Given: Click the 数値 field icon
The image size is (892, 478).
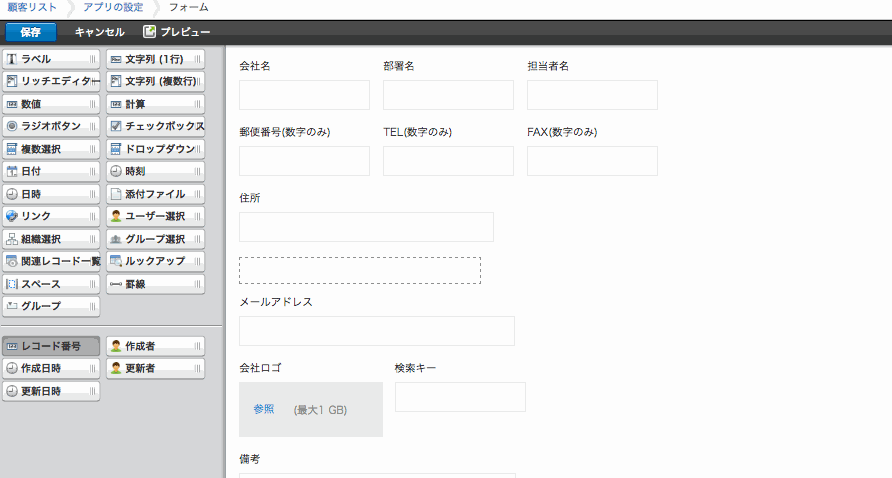Looking at the screenshot, I should [12, 104].
